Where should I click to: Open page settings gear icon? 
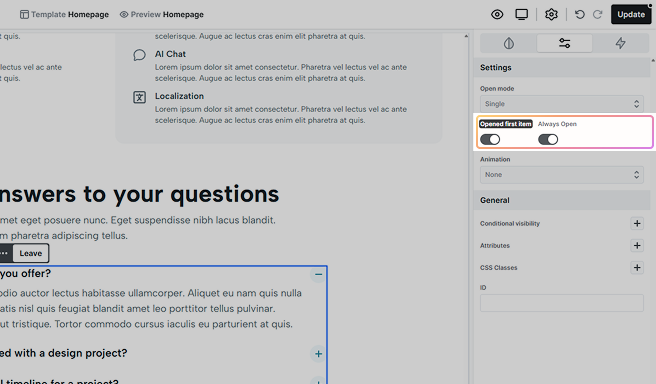pos(551,15)
